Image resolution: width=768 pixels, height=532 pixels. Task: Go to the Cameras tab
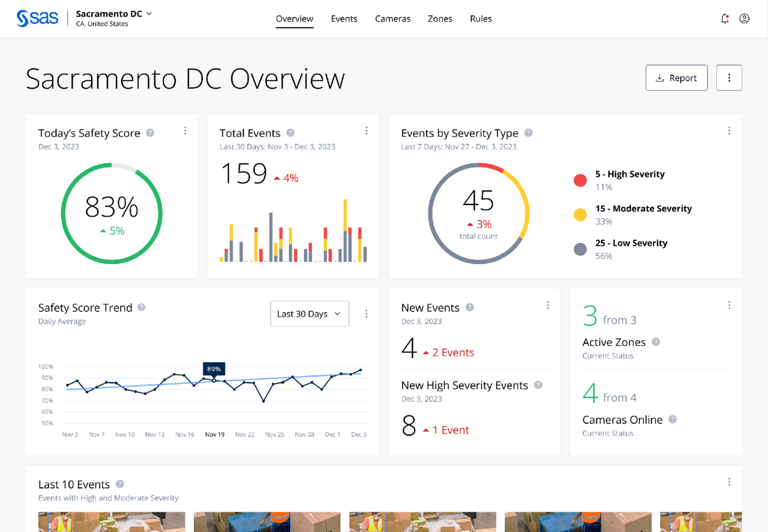point(393,19)
